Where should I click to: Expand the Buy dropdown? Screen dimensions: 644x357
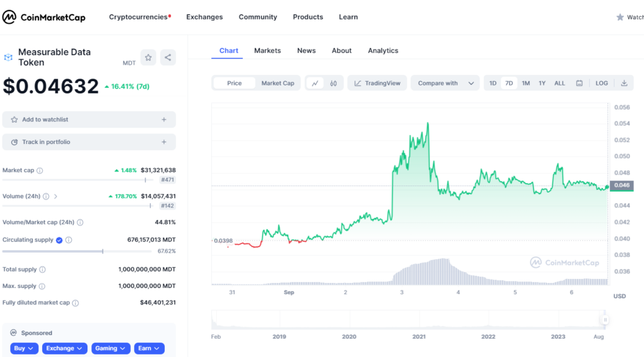[25, 348]
